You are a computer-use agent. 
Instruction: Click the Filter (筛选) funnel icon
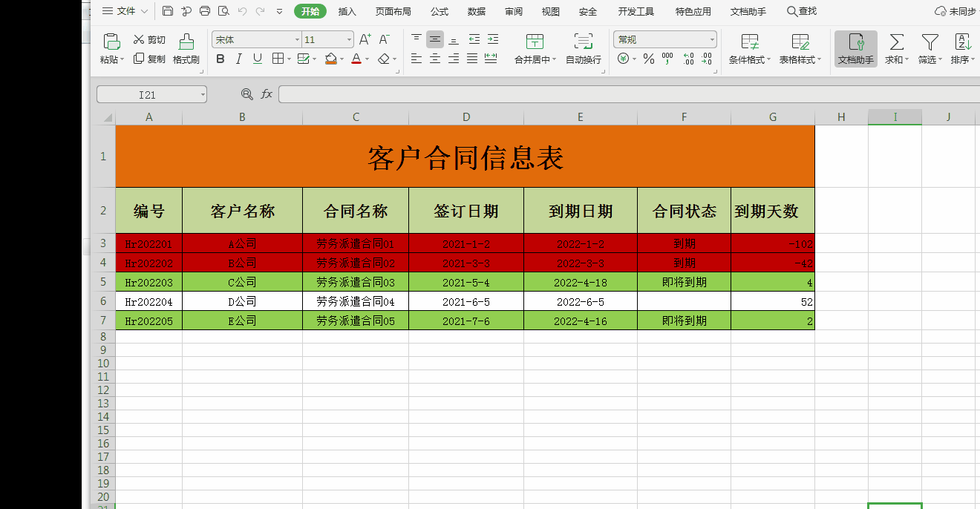(x=930, y=42)
